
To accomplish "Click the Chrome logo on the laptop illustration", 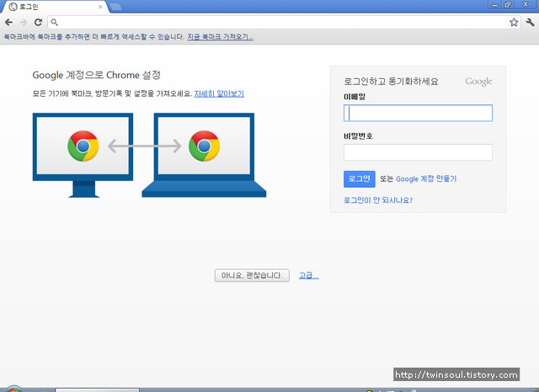I will point(204,146).
